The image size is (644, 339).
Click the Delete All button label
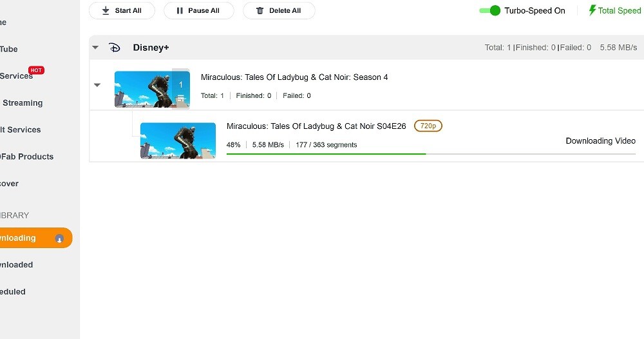click(285, 11)
